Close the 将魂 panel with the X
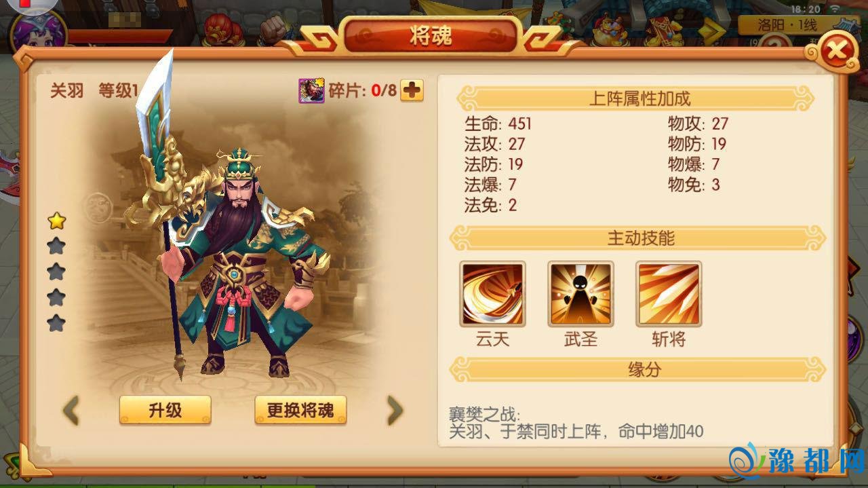Viewport: 868px width, 488px height. (x=836, y=50)
